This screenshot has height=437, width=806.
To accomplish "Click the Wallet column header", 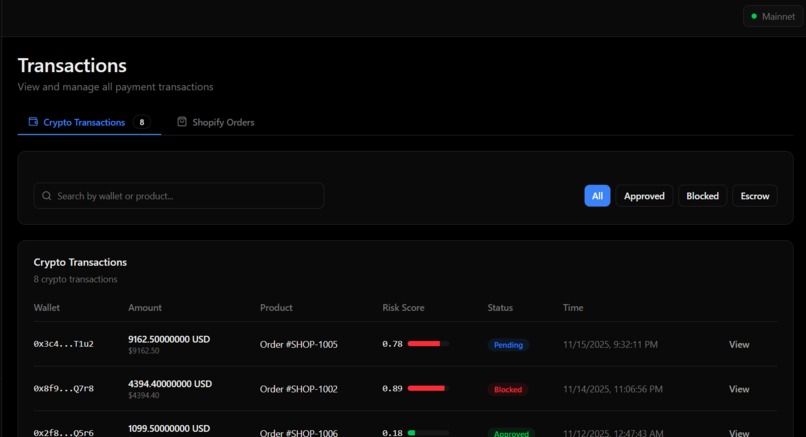I will pos(47,307).
